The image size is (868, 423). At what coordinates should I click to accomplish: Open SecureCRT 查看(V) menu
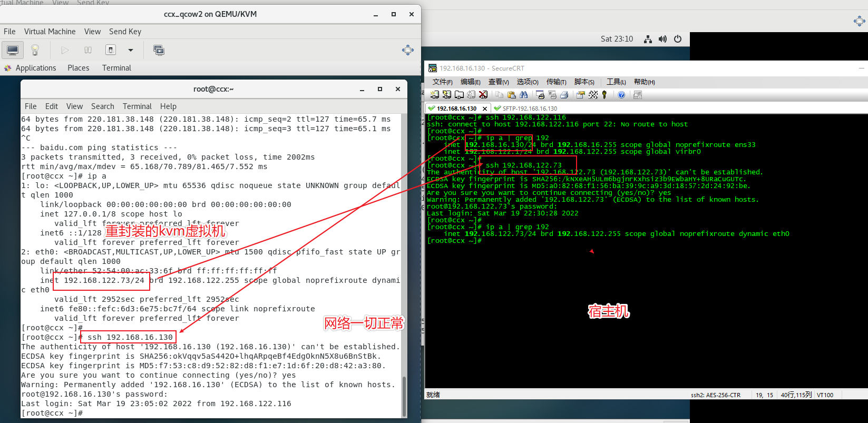pos(499,82)
